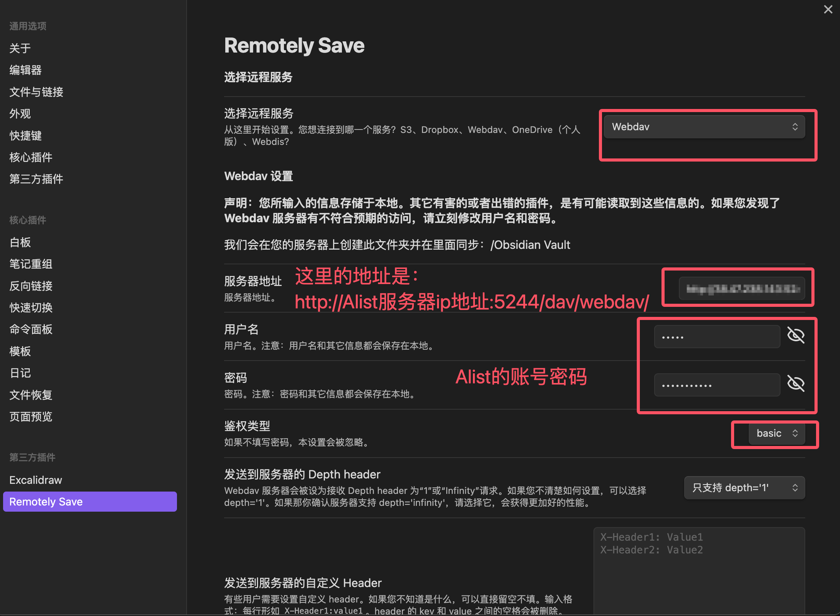Open 外观 settings section
Image resolution: width=840 pixels, height=616 pixels.
pos(90,114)
